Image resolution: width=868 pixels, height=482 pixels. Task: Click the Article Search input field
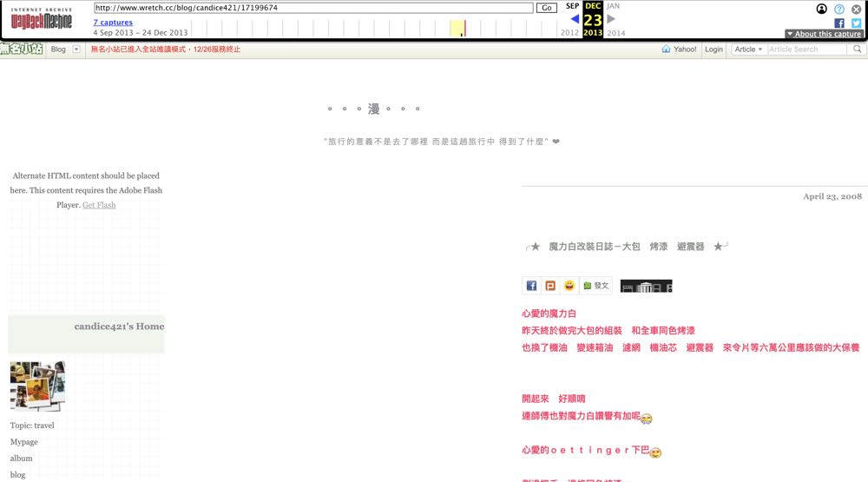(806, 50)
